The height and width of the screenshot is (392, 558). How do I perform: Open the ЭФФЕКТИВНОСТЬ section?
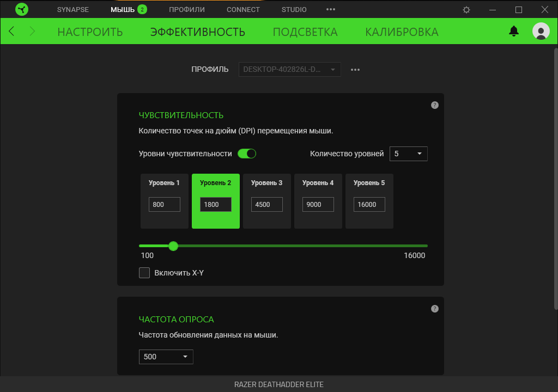(x=197, y=32)
